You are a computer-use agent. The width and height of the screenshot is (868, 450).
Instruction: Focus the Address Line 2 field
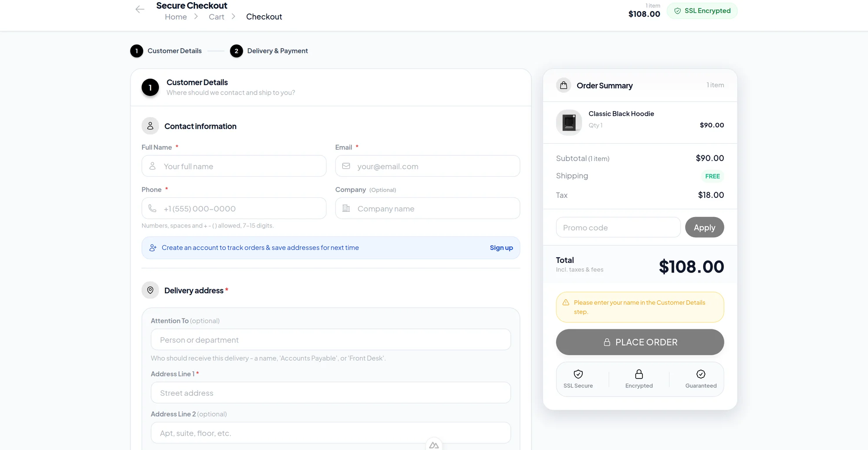pos(331,433)
